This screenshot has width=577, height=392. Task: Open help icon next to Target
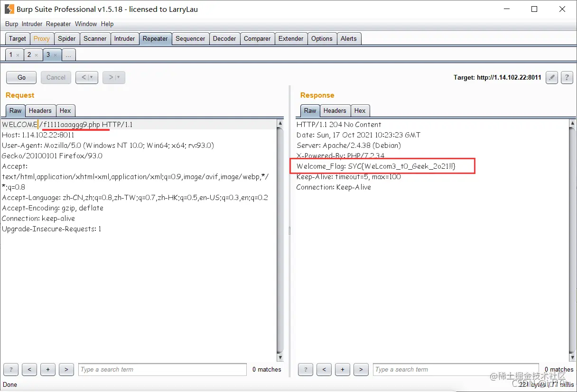click(567, 78)
